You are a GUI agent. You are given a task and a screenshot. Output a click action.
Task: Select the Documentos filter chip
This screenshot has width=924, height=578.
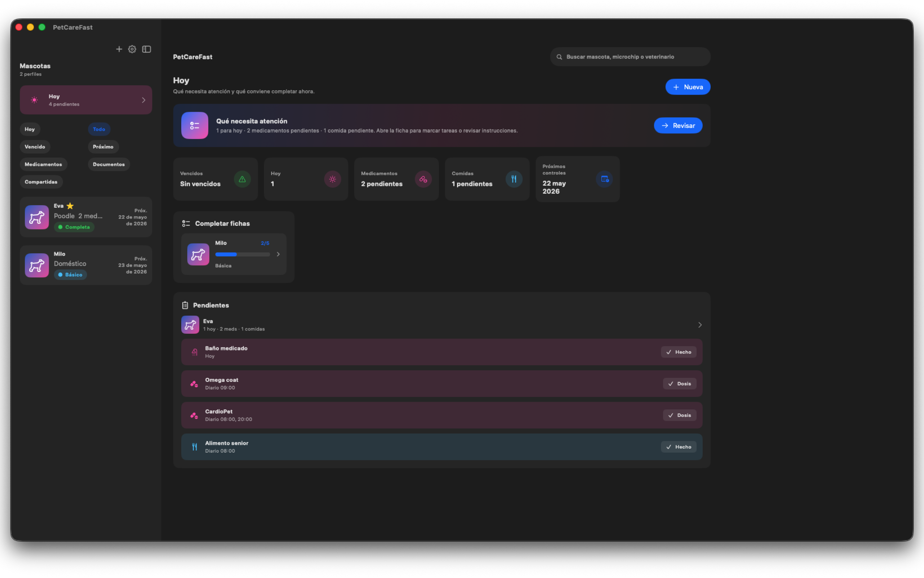point(109,164)
